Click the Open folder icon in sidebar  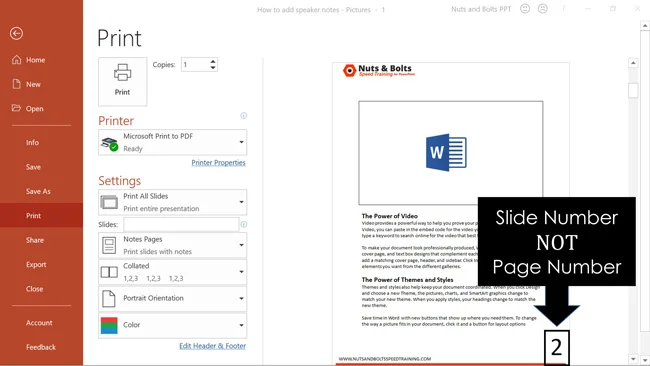coord(17,108)
